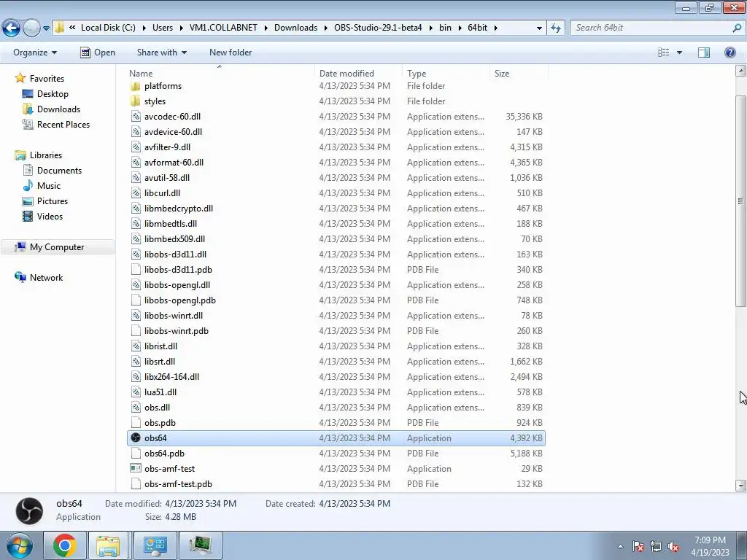Open Google Chrome from the taskbar
Viewport: 747px width, 560px height.
click(65, 545)
